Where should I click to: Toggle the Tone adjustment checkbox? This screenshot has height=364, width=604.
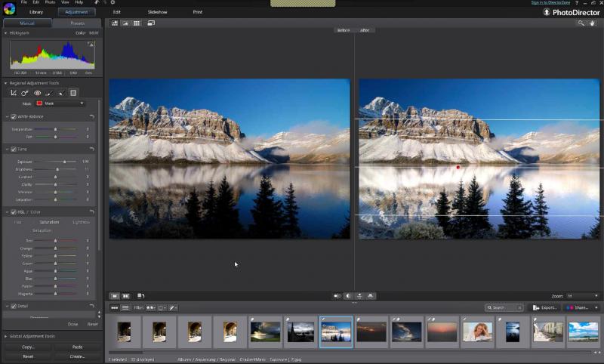point(14,150)
